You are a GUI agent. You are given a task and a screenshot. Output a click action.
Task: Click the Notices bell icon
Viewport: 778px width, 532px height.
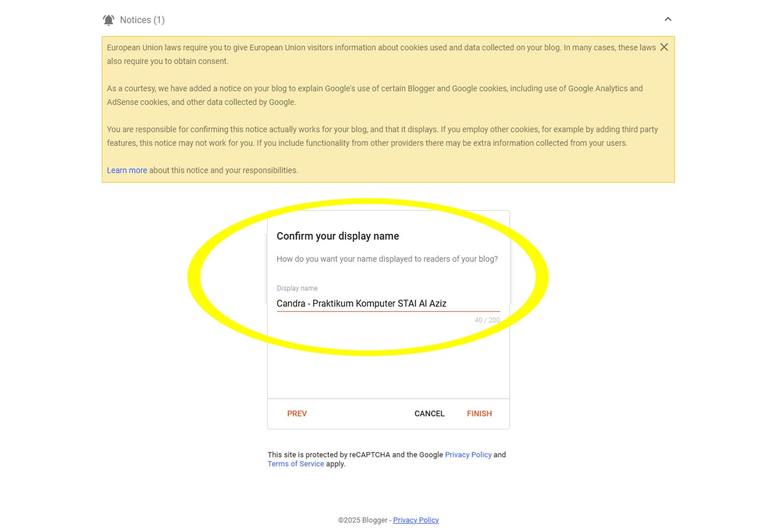tap(108, 20)
